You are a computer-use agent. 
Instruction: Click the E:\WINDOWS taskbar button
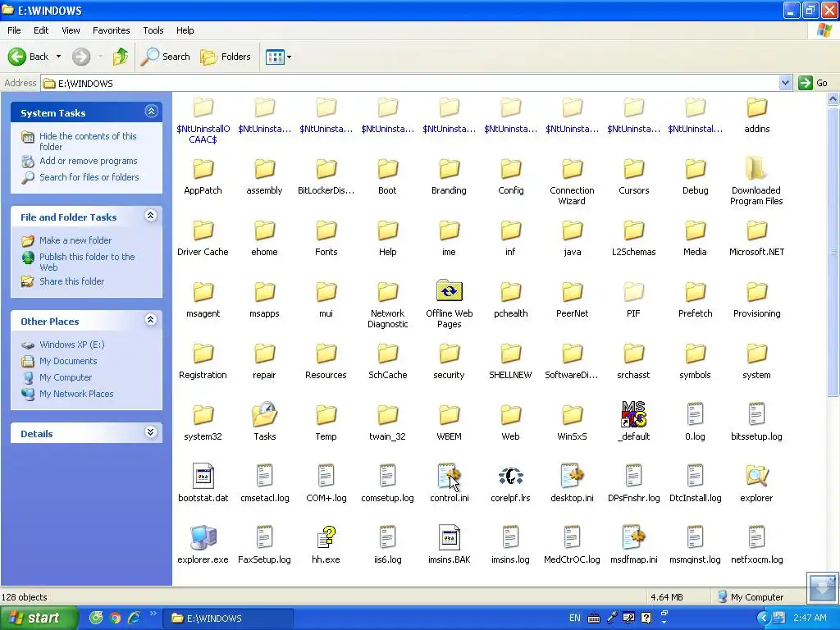(x=228, y=619)
